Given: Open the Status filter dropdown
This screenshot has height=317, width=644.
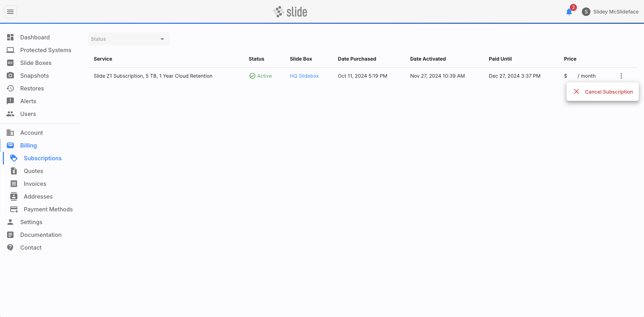Looking at the screenshot, I should 129,39.
